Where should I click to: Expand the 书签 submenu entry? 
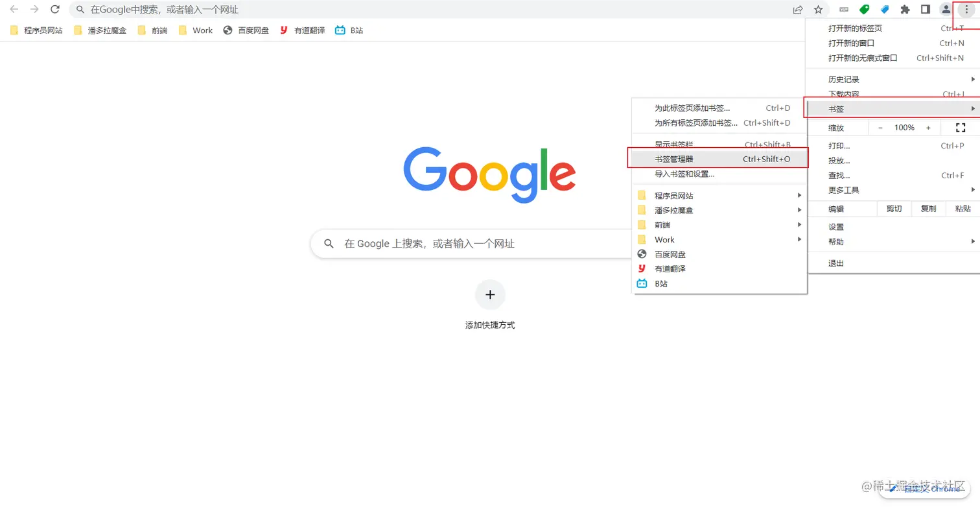click(894, 109)
